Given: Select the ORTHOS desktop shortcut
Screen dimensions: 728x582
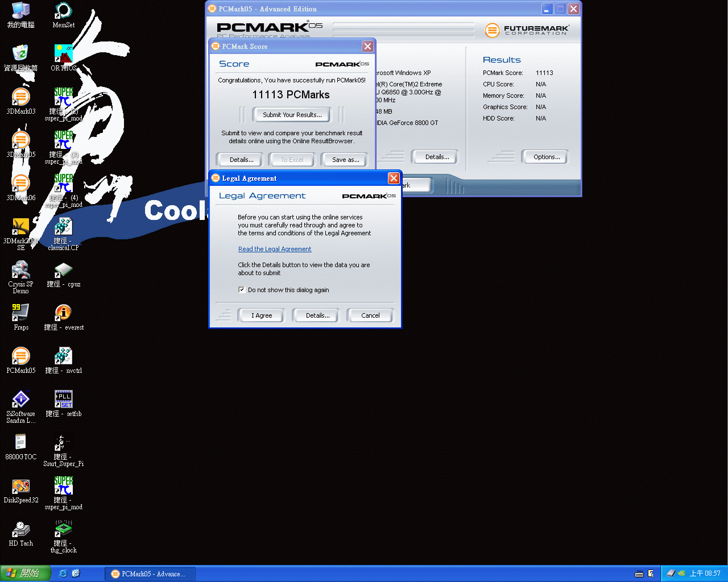Looking at the screenshot, I should tap(63, 58).
